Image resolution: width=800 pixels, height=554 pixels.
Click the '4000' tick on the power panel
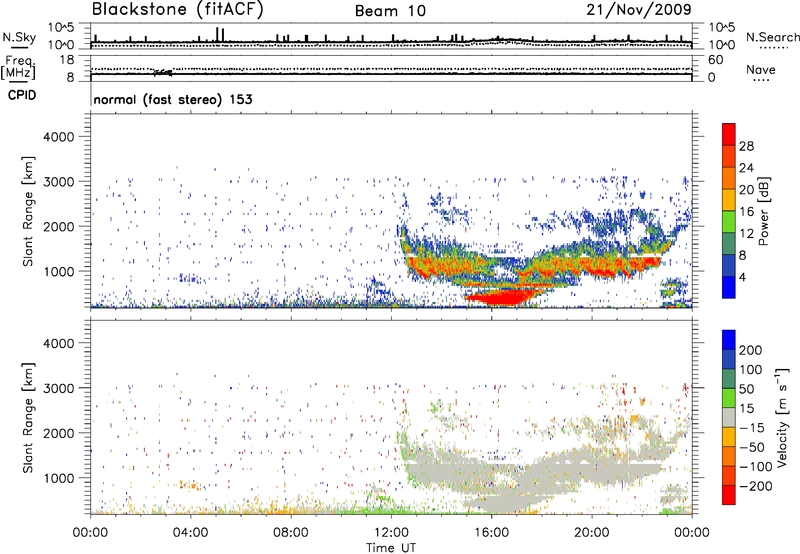(58, 137)
